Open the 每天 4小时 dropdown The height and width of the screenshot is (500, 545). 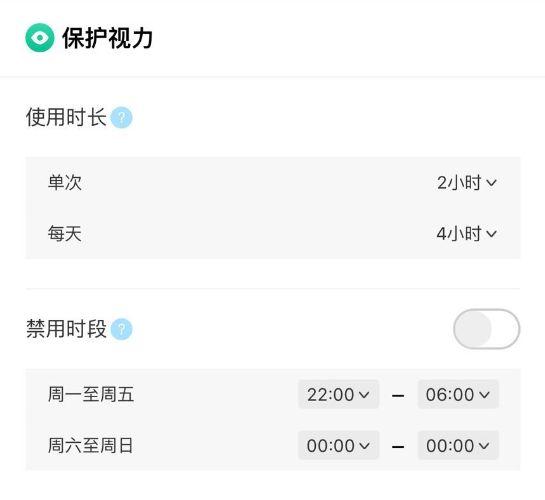[467, 233]
